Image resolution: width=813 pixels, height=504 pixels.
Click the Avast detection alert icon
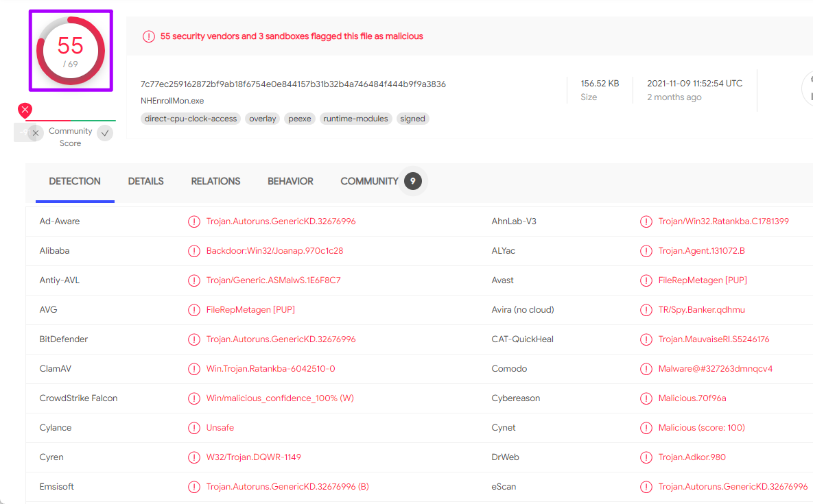[x=646, y=280]
